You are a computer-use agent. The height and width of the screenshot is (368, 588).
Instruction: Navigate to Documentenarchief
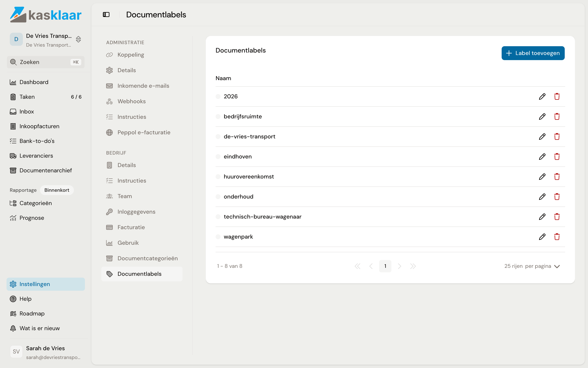click(x=46, y=170)
